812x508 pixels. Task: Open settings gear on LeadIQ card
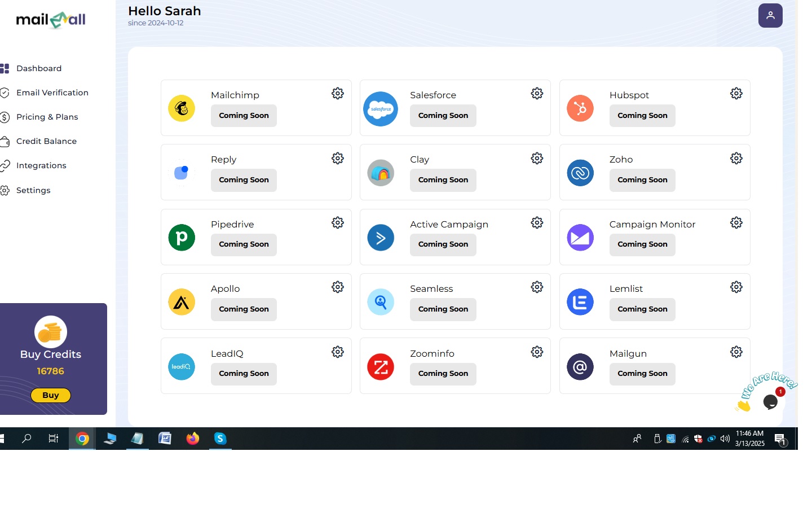(338, 352)
